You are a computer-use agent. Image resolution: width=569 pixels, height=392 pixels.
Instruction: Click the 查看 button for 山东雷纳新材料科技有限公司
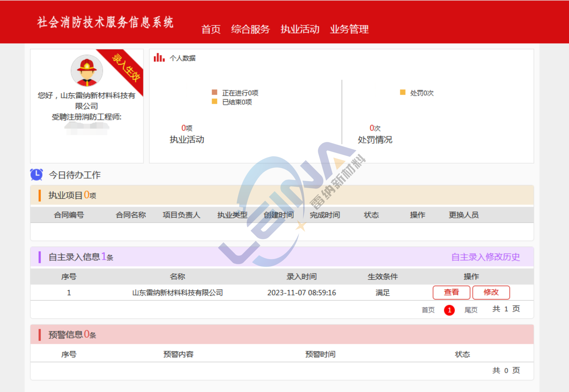tap(451, 292)
